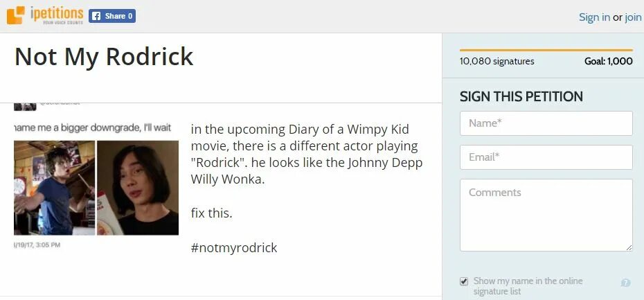Viewport: 644px width, 300px height.
Task: Click the 10,080 signatures count
Action: (x=497, y=61)
